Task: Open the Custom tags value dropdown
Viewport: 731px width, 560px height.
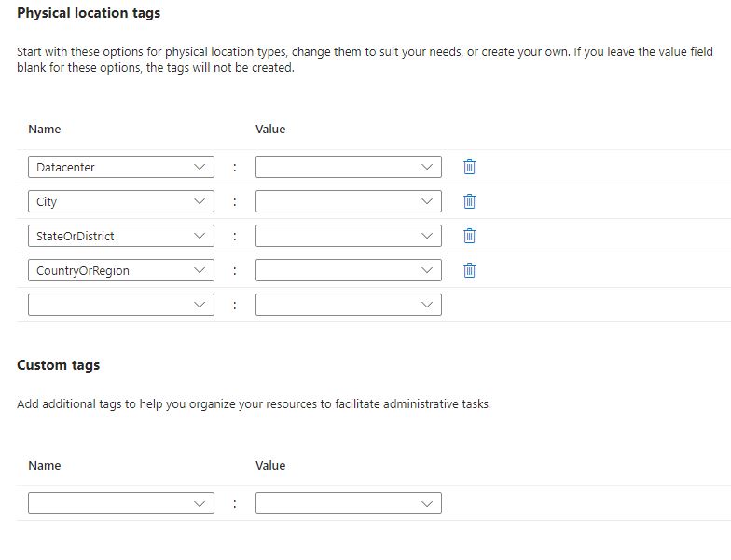Action: click(x=348, y=503)
